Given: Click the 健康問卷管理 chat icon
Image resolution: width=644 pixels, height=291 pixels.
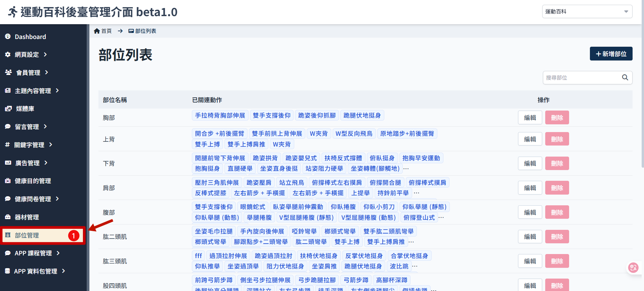Looking at the screenshot, I should click(8, 199).
